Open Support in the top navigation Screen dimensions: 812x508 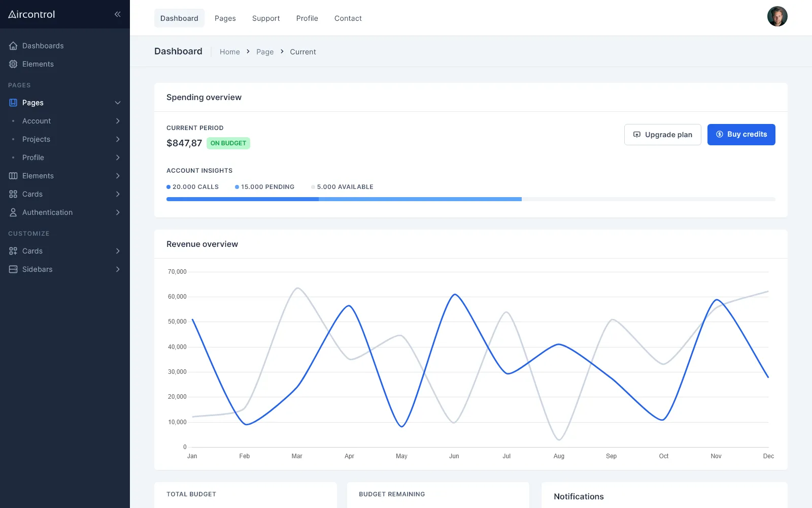266,18
